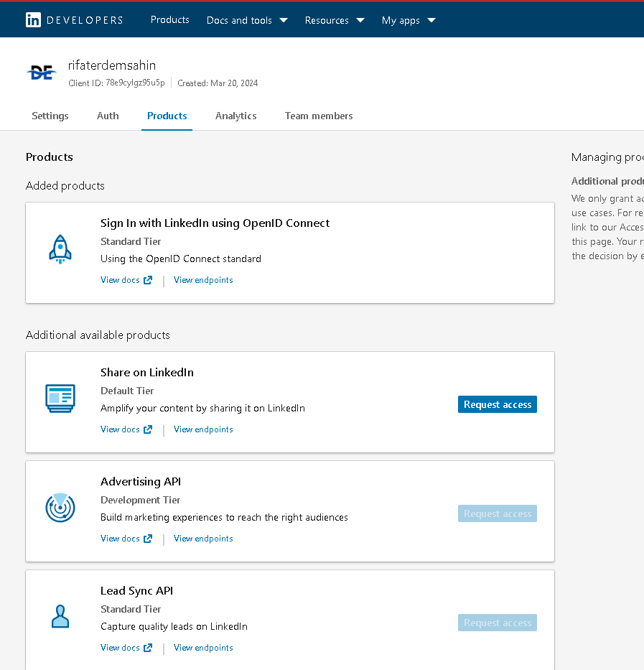This screenshot has width=644, height=670.
Task: Click the Share on LinkedIn newspaper icon
Action: click(60, 399)
